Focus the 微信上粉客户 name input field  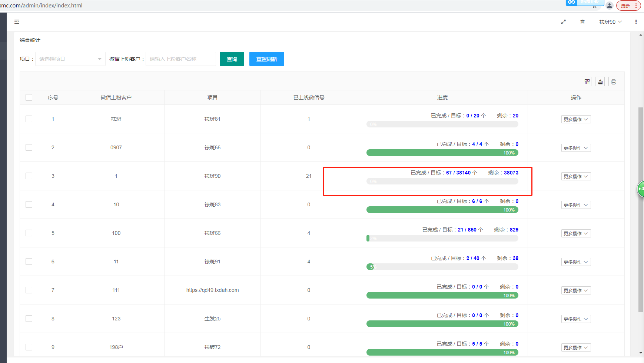point(180,59)
